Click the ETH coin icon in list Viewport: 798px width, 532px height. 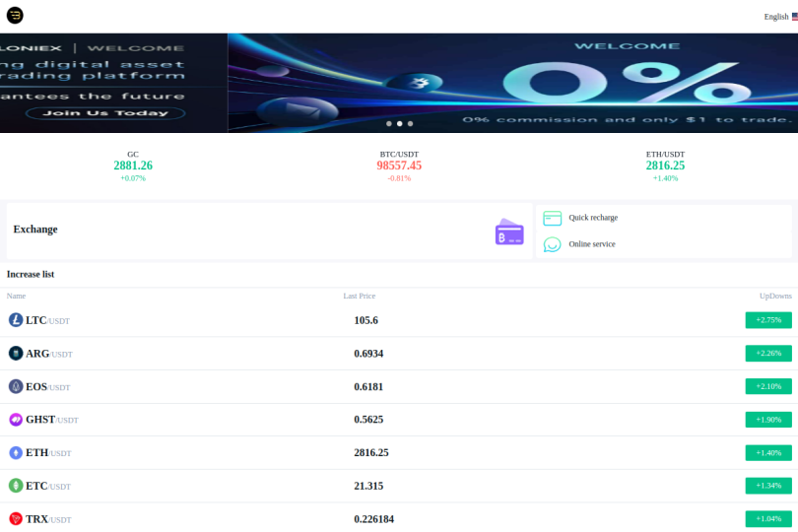click(16, 452)
